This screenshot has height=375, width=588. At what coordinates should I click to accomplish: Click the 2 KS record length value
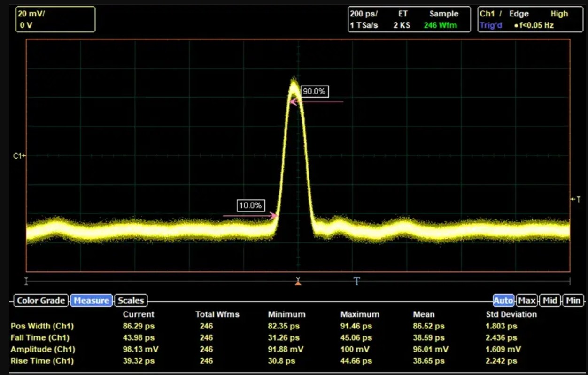coord(402,25)
